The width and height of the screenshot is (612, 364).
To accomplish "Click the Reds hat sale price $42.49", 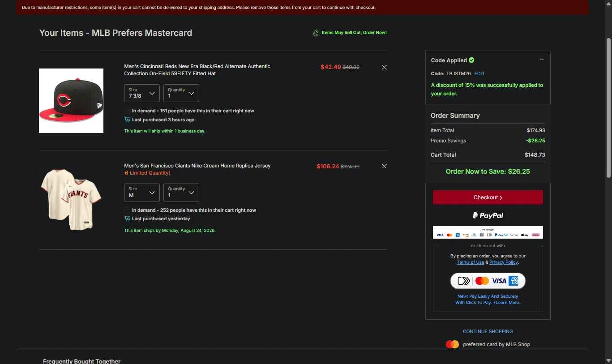I will coord(331,67).
